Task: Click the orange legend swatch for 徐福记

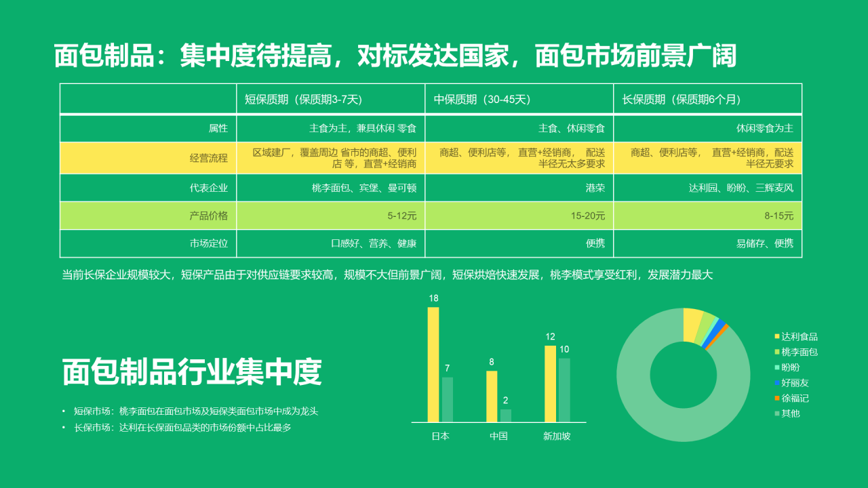Action: (777, 399)
